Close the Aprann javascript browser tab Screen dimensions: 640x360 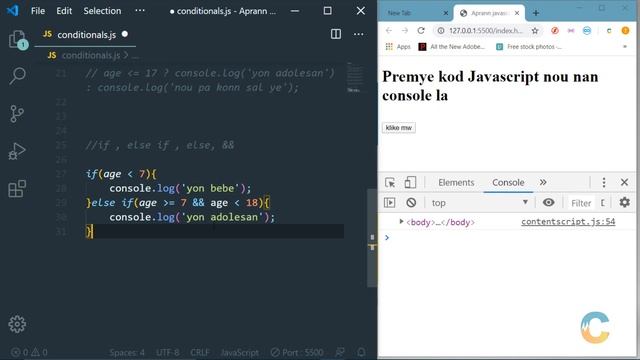click(517, 13)
